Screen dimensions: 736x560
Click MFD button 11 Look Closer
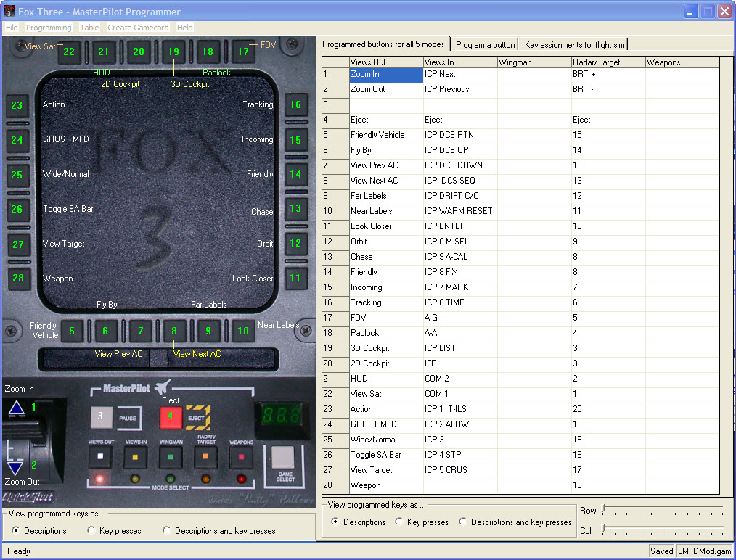pos(295,278)
